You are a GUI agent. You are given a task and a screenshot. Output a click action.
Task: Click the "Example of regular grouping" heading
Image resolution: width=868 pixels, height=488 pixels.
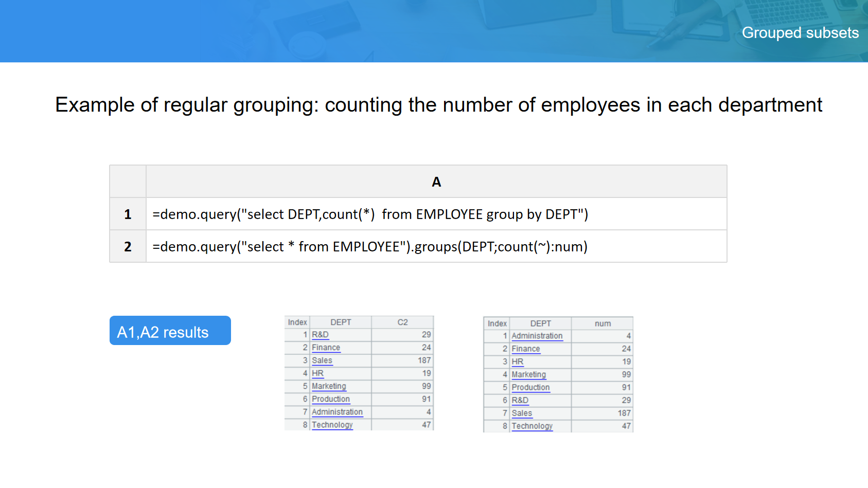[438, 105]
